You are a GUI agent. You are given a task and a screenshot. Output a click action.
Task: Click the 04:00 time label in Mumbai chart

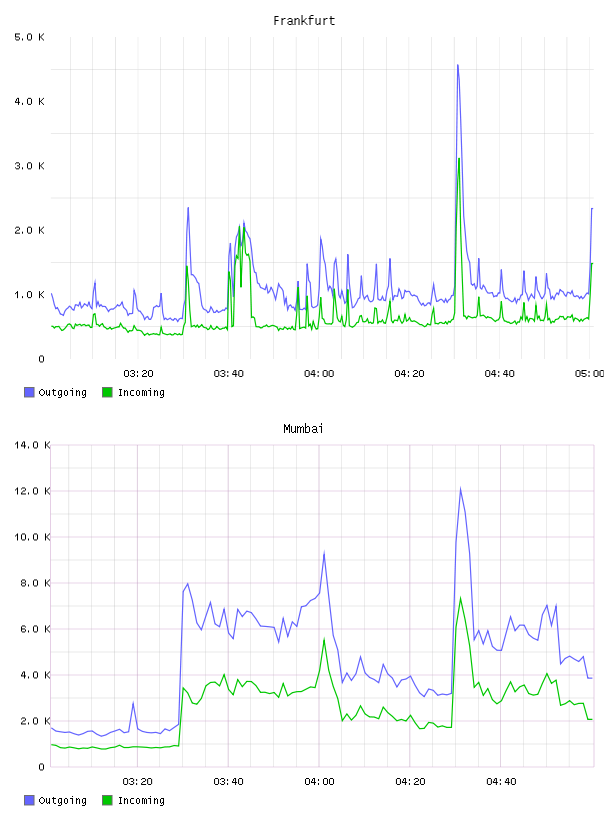(x=319, y=782)
